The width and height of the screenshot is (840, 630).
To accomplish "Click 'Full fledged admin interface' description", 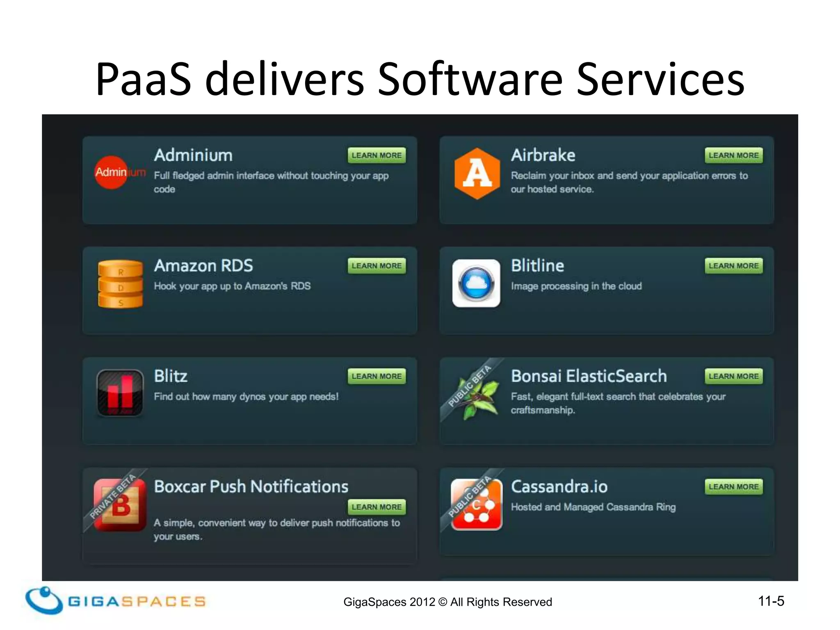I will (271, 182).
